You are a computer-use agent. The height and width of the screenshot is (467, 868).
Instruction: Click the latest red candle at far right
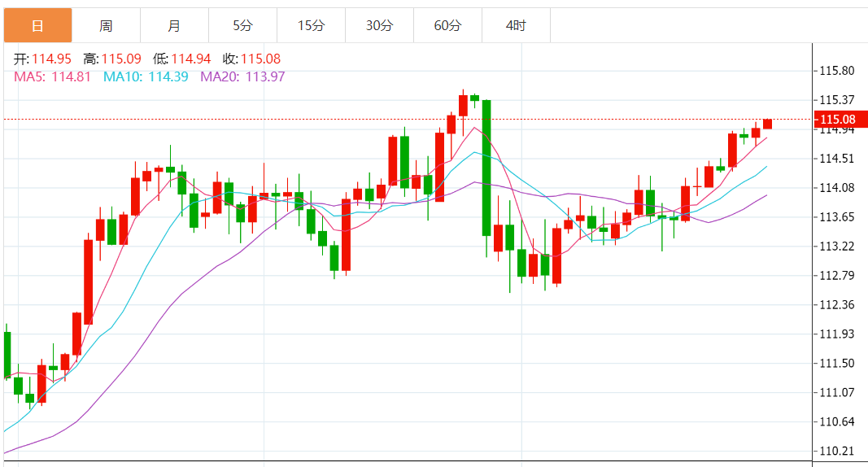pos(767,124)
